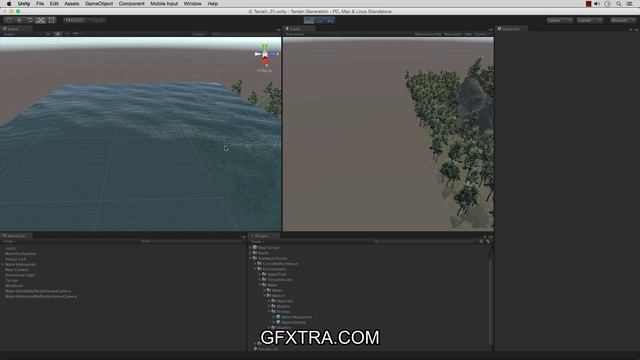This screenshot has height=360, width=640.
Task: Toggle scene audio button
Action: pyautogui.click(x=67, y=34)
